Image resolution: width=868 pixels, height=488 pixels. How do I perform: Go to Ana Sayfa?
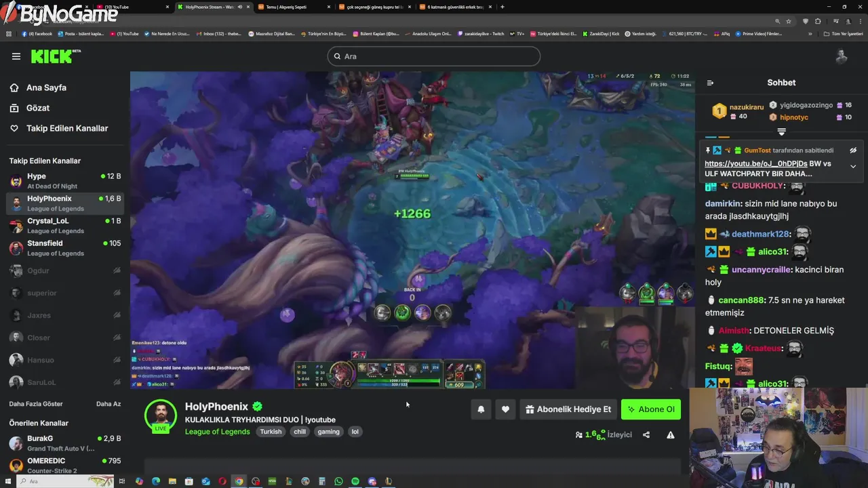point(46,87)
